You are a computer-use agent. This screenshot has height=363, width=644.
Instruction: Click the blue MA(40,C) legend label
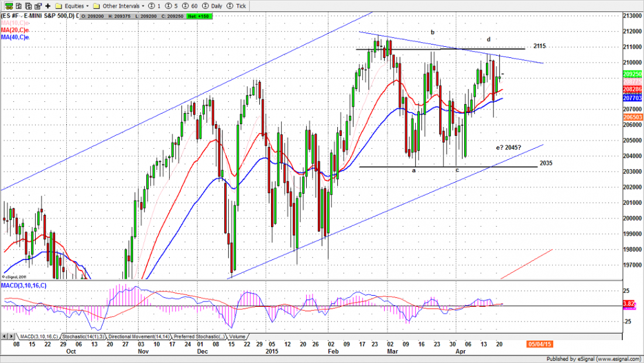15,37
